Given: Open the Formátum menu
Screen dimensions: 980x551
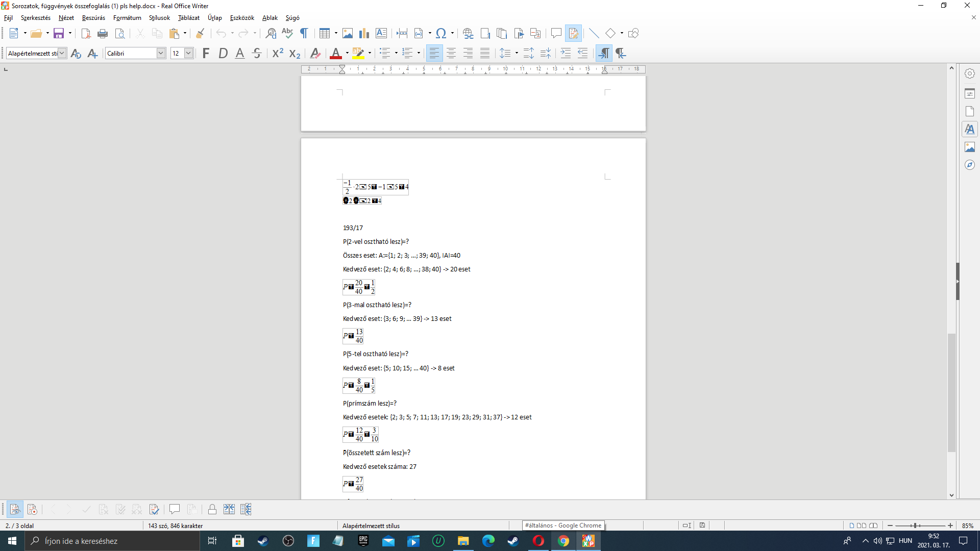Looking at the screenshot, I should [x=127, y=18].
